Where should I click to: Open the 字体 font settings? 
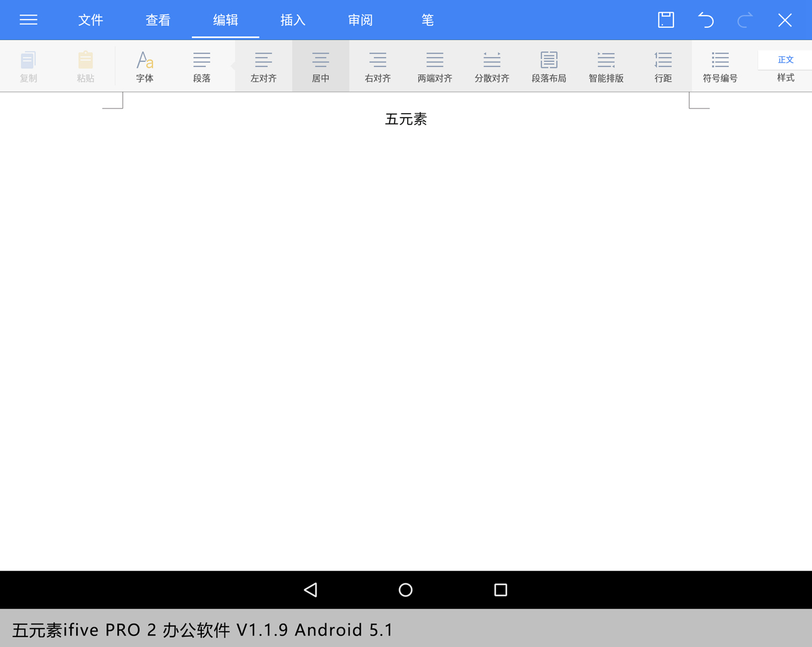(144, 66)
